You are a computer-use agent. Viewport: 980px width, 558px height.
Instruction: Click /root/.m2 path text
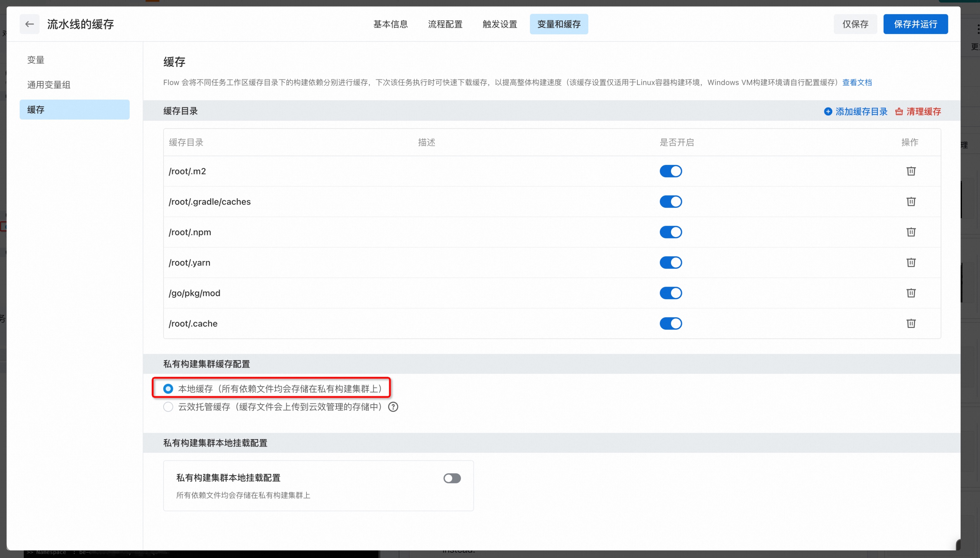click(187, 171)
